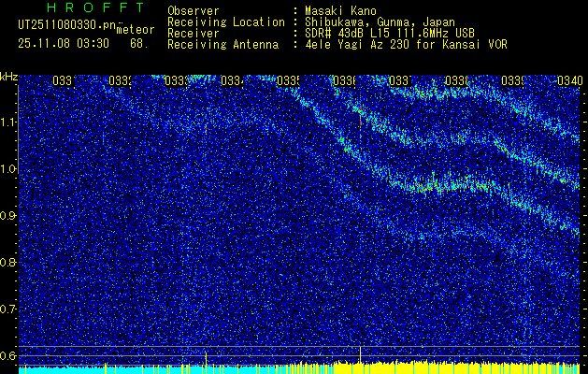Click the tall yellow level spike after 0336
Screen dimensions: 588x374
[361, 355]
